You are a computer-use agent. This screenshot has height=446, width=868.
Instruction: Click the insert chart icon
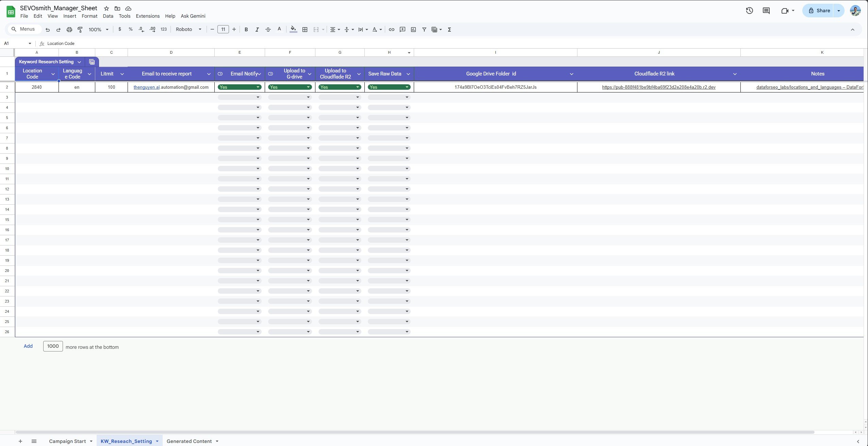pyautogui.click(x=413, y=30)
